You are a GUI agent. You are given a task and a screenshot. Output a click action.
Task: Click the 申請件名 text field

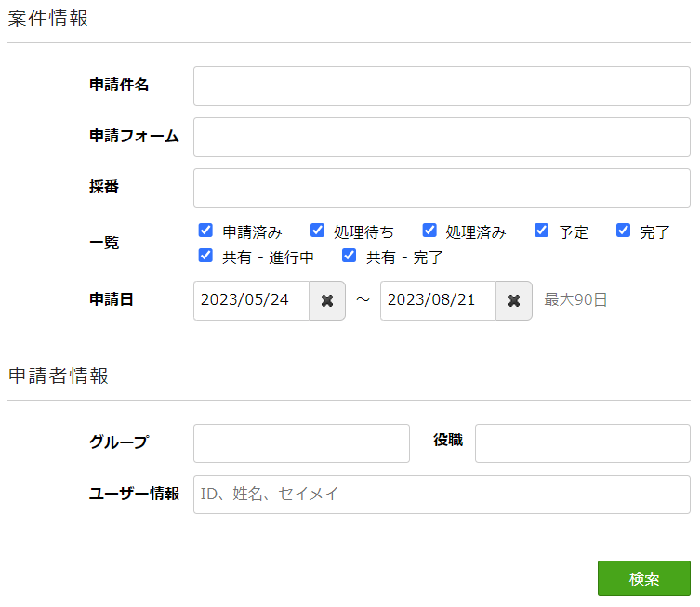(x=442, y=86)
